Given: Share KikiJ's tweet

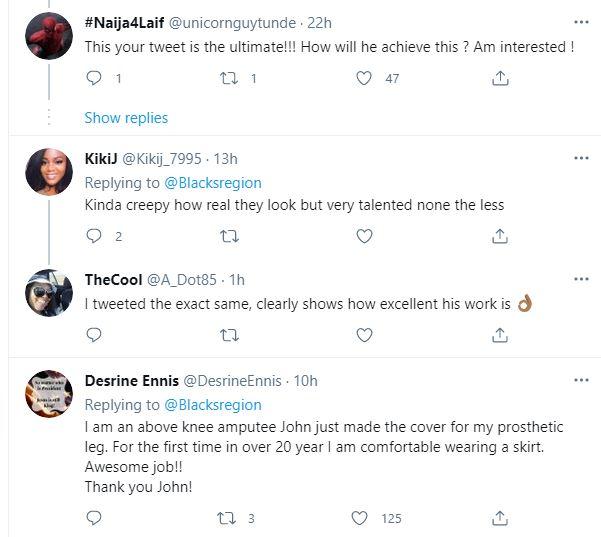Looking at the screenshot, I should coord(500,236).
